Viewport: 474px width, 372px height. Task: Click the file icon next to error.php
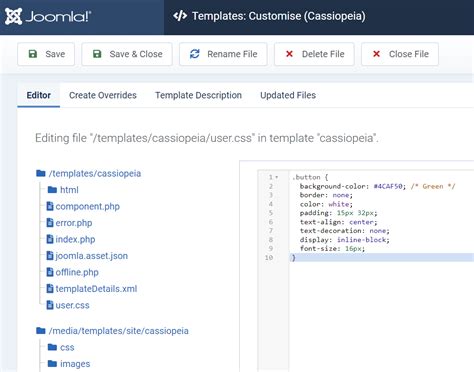click(x=50, y=223)
